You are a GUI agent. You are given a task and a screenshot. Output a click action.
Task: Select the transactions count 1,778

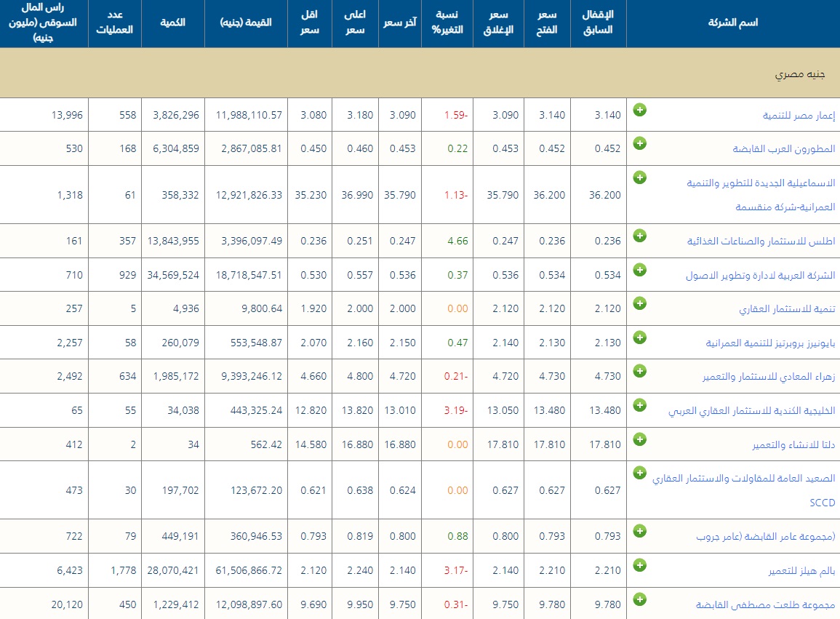124,570
